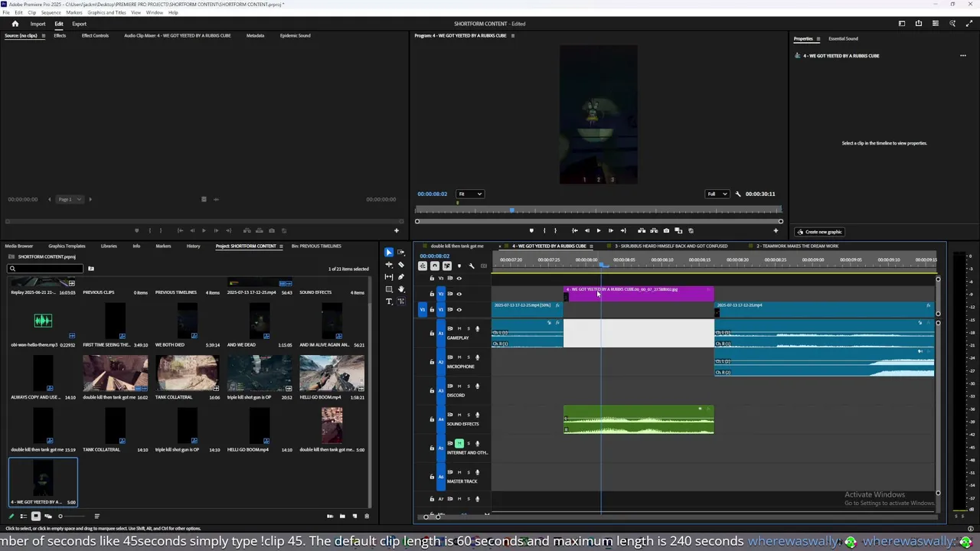Mute the GAMEPLAY A1 track
Viewport: 980px width, 551px height.
pyautogui.click(x=459, y=328)
